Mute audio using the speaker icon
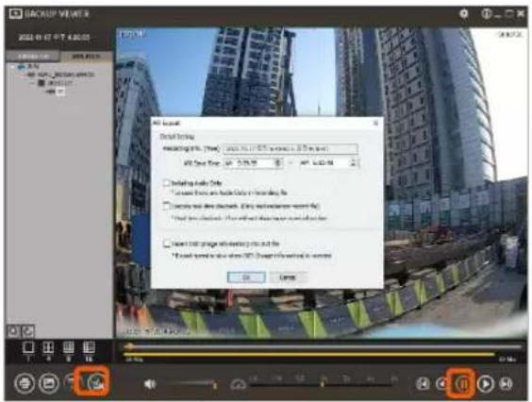Image resolution: width=532 pixels, height=402 pixels. tap(150, 384)
